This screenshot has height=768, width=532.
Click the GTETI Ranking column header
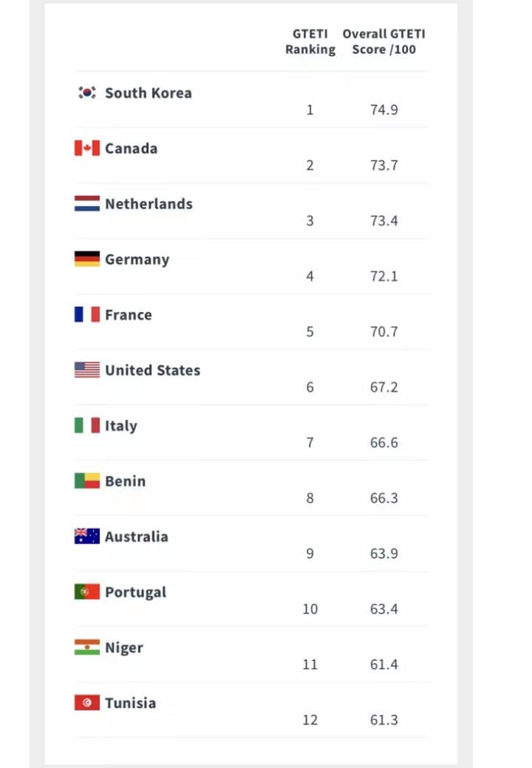click(x=310, y=42)
